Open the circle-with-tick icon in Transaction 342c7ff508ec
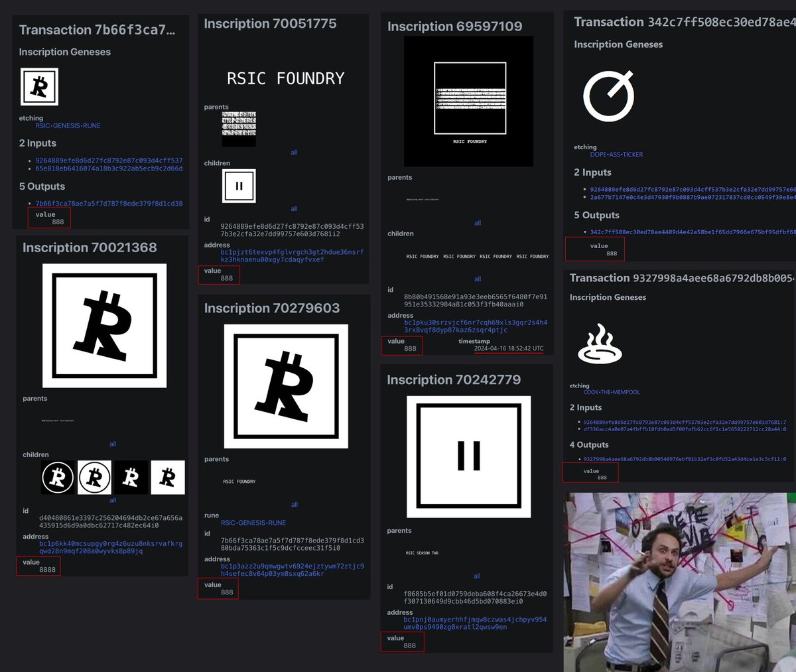The image size is (796, 672). point(608,96)
